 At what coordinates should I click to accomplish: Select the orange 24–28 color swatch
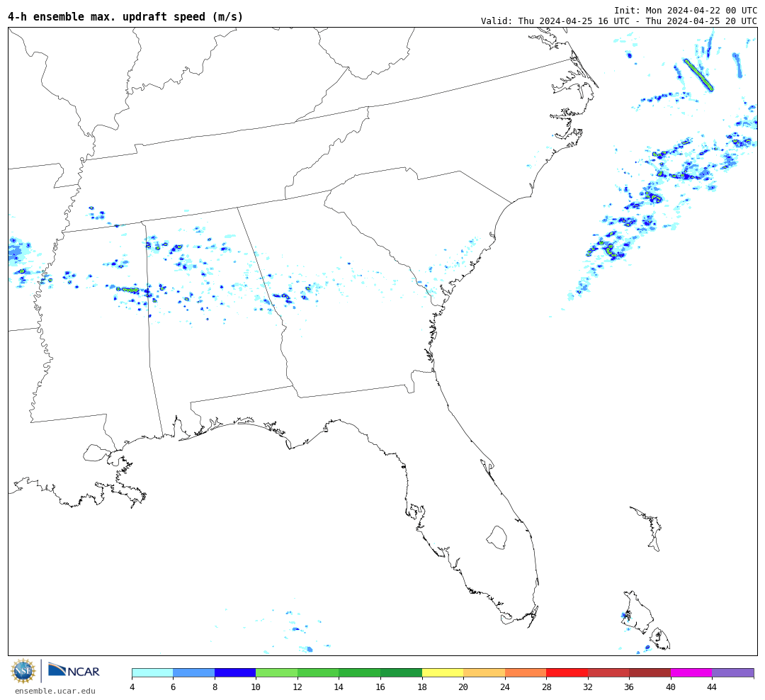[x=526, y=673]
